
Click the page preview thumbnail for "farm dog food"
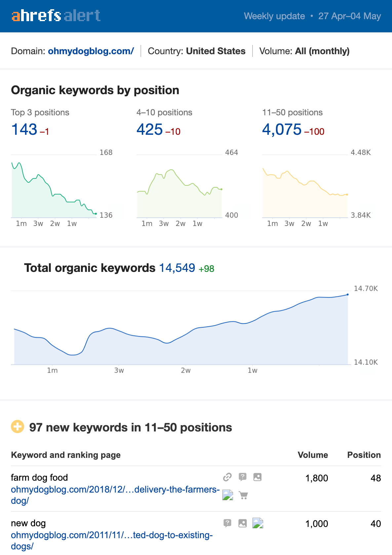(x=228, y=495)
